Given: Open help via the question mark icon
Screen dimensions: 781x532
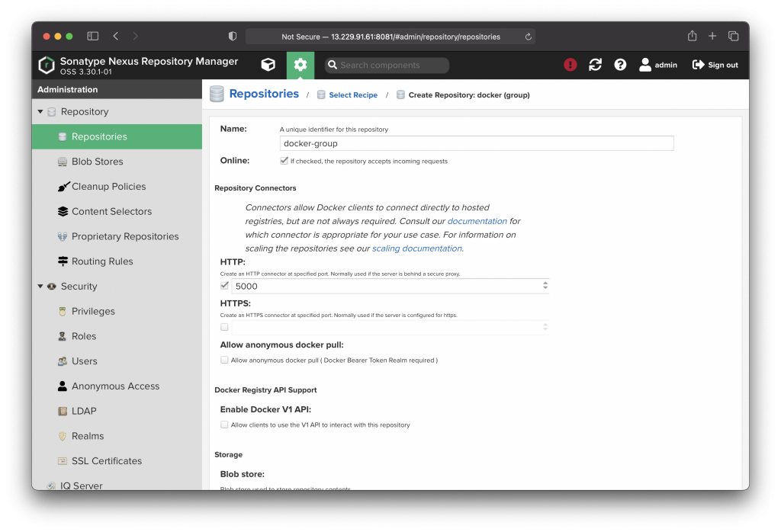Looking at the screenshot, I should 619,65.
